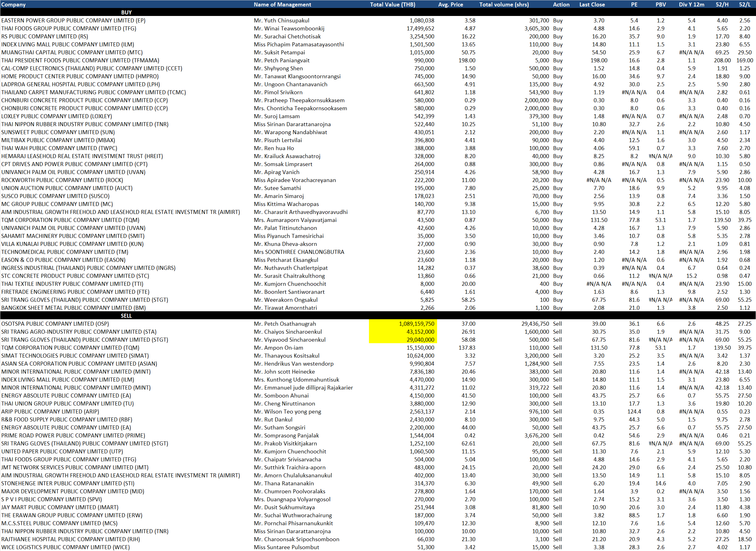Select EASTERN POWER GROUP (EP) company cell
756x551 pixels.
[73, 20]
